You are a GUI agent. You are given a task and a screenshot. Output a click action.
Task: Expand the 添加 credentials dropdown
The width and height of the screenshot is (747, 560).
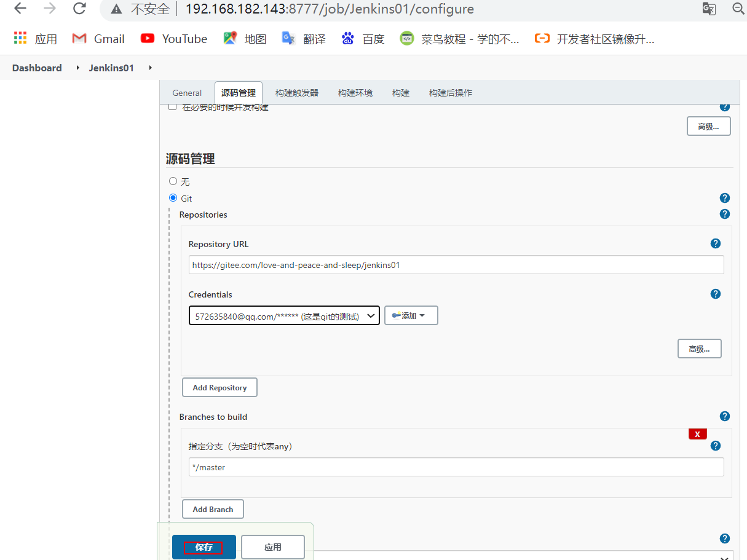(411, 315)
